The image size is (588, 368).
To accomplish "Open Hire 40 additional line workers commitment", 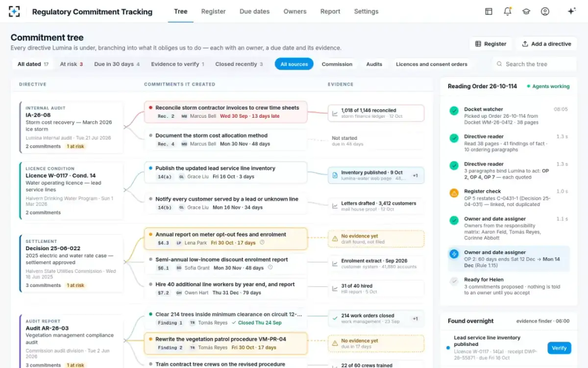I will coord(226,289).
